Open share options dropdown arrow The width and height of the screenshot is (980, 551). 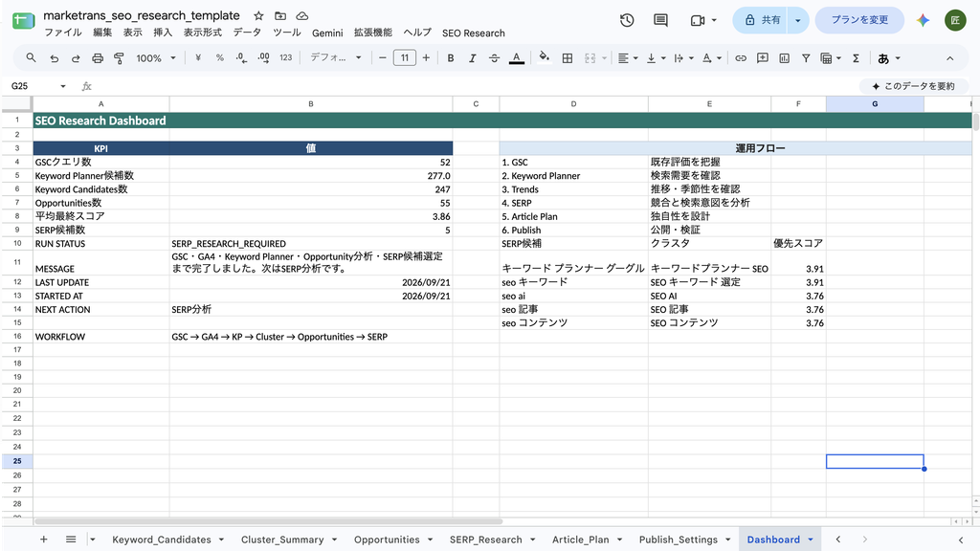(x=798, y=20)
